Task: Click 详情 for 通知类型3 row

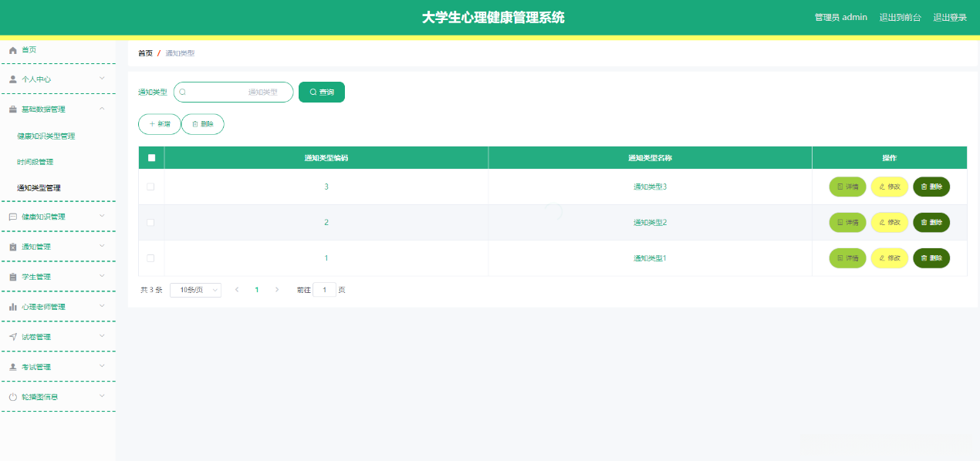Action: [848, 187]
